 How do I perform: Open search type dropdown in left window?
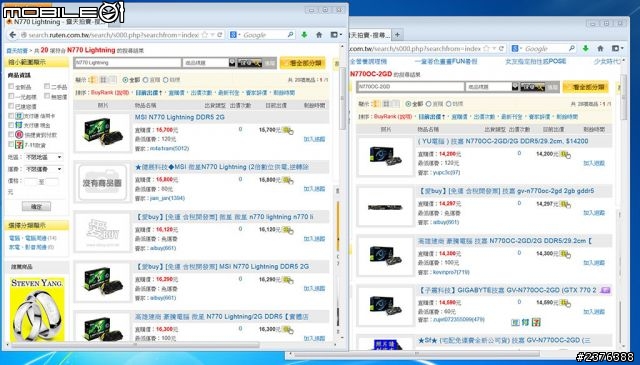pos(232,62)
